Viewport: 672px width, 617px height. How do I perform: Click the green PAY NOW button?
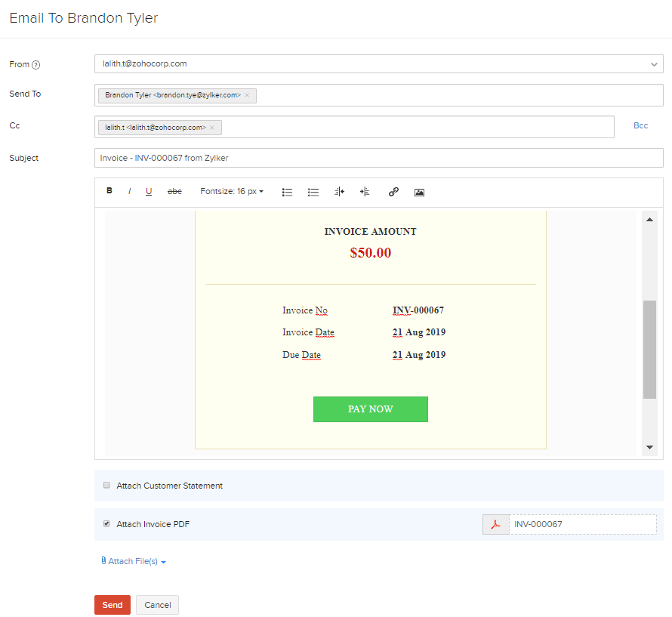click(371, 409)
